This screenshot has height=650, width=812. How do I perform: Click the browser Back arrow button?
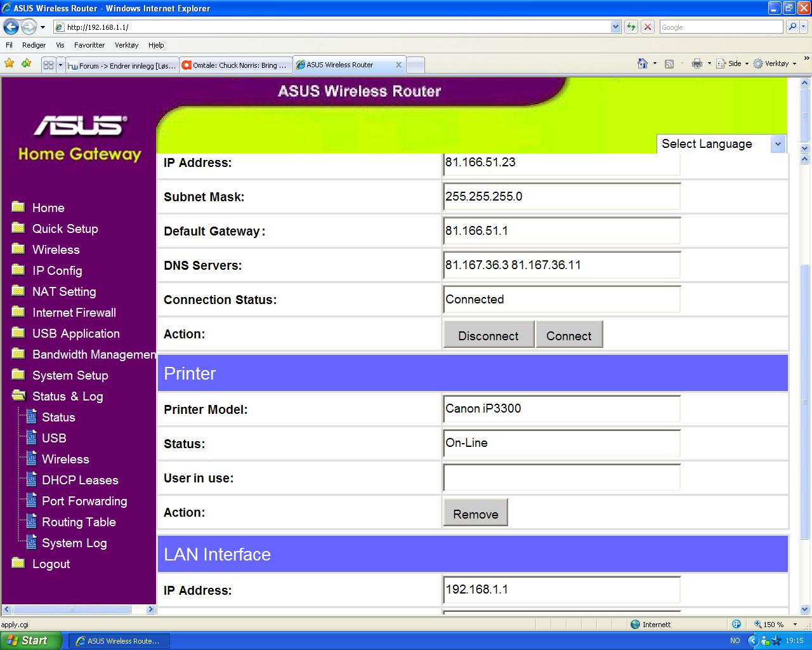(11, 27)
